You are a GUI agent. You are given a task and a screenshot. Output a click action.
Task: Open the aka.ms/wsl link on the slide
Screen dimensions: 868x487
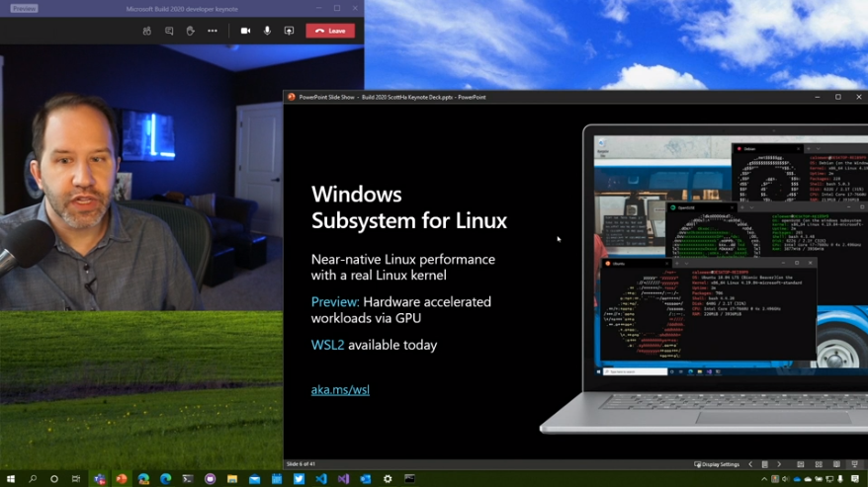[x=340, y=389]
